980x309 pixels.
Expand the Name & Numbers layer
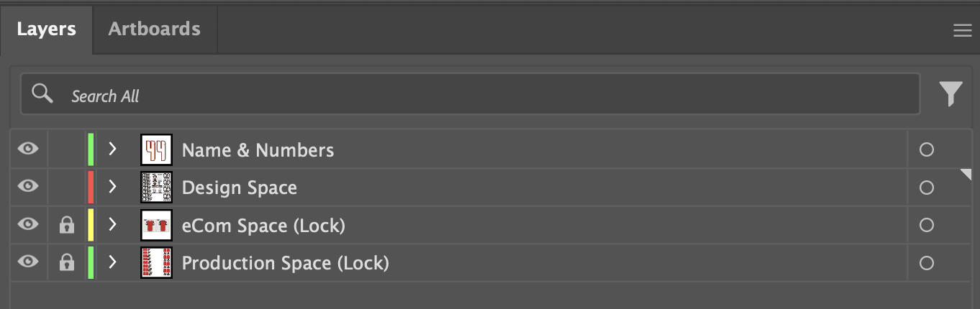pyautogui.click(x=112, y=149)
